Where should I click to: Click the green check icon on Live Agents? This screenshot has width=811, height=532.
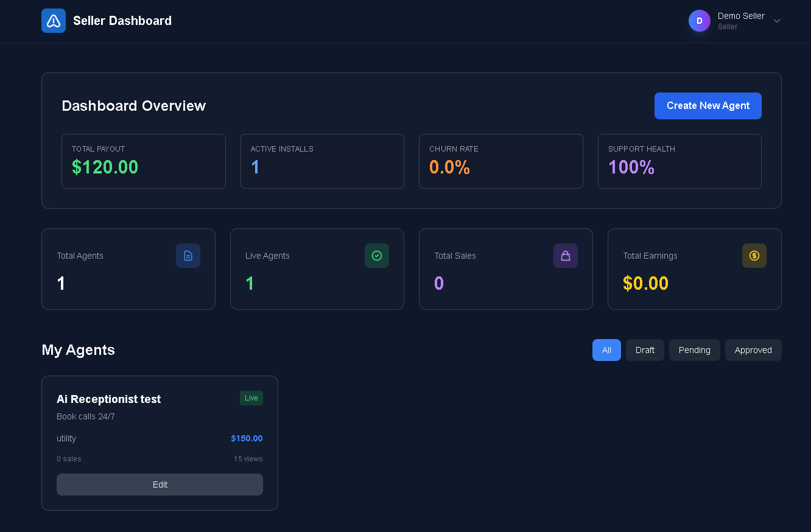(x=377, y=256)
